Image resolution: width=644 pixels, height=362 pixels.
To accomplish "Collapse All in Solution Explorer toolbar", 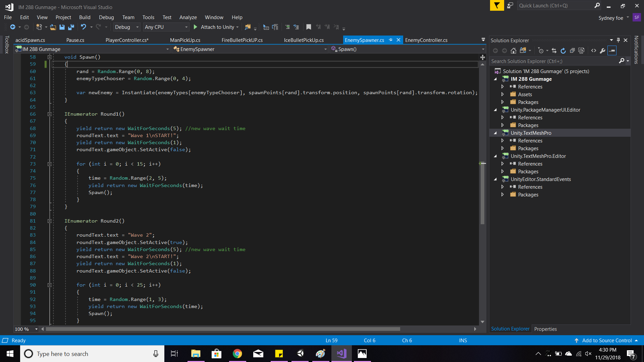I will pyautogui.click(x=572, y=51).
